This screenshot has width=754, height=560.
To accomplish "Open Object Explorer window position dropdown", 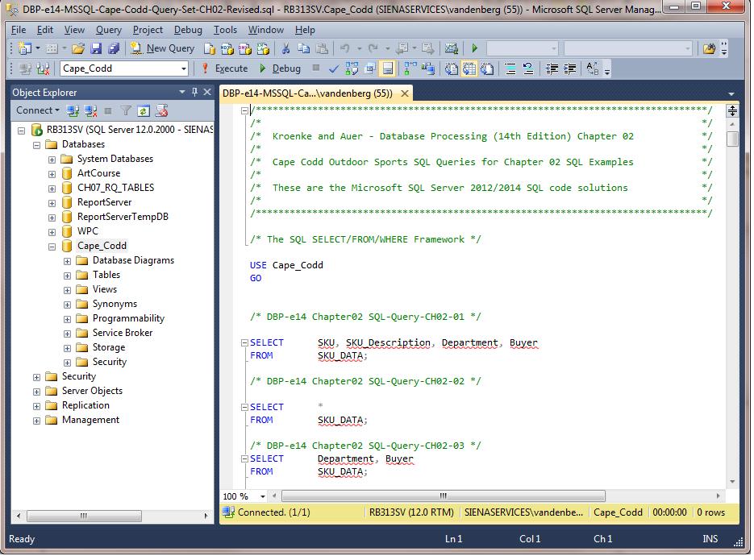I will pos(182,92).
